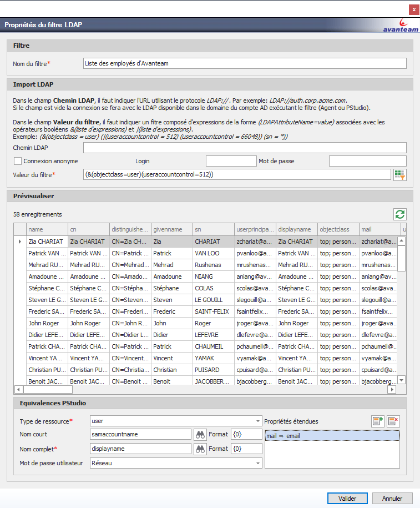Screen dimensions: 420x508
Task: Enable the Connexion anonyme checkbox
Action: [x=18, y=161]
